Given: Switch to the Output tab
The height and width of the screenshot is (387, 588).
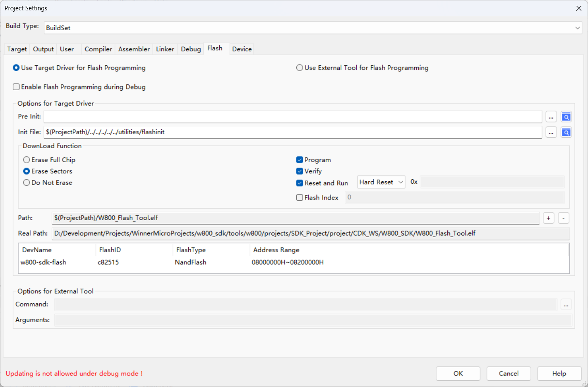Looking at the screenshot, I should (x=43, y=49).
